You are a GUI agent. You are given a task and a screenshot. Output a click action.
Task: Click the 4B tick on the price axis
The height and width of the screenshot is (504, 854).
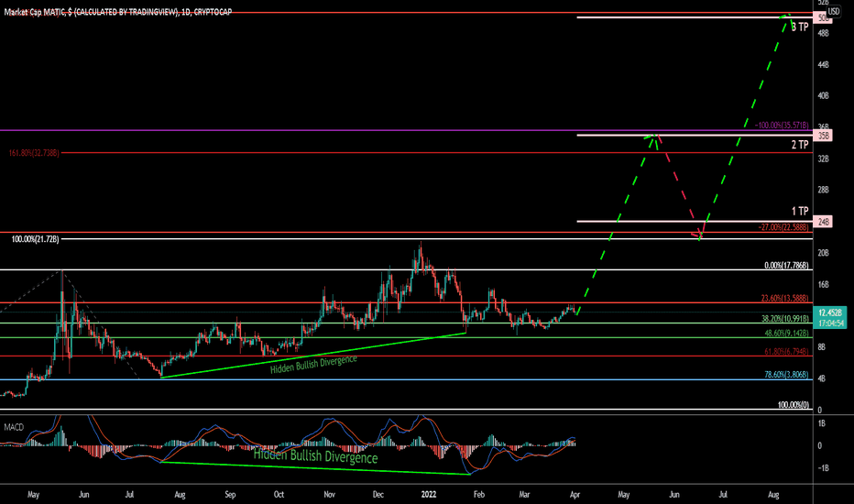pyautogui.click(x=821, y=378)
